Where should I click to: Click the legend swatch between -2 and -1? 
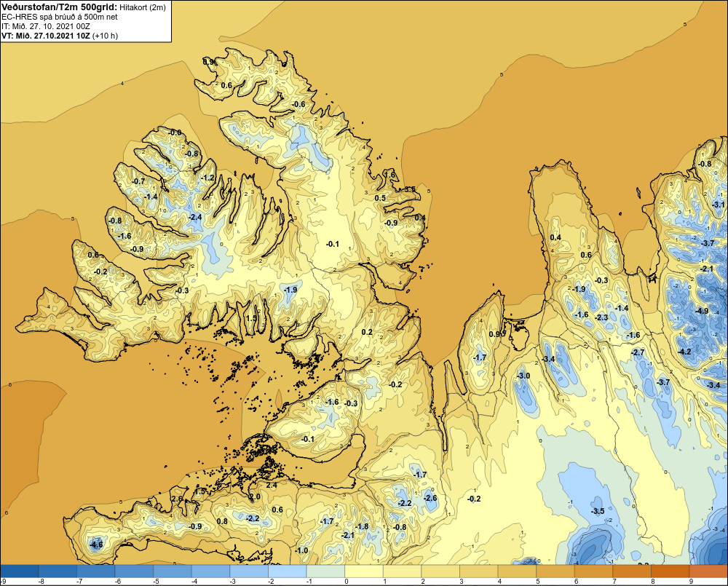(x=288, y=571)
